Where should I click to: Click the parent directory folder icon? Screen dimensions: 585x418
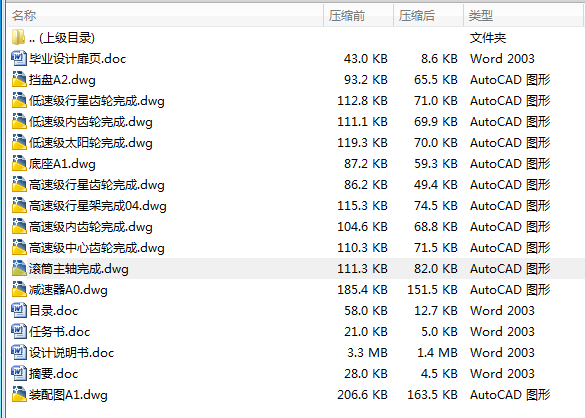[x=19, y=37]
